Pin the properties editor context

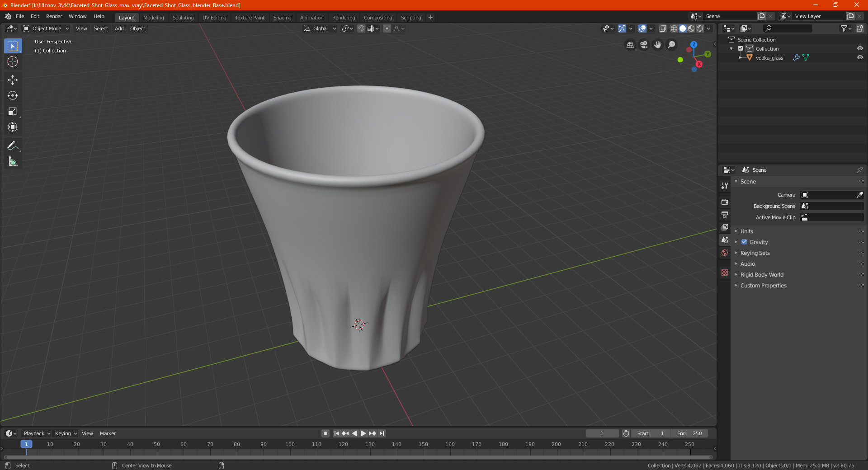click(x=859, y=170)
